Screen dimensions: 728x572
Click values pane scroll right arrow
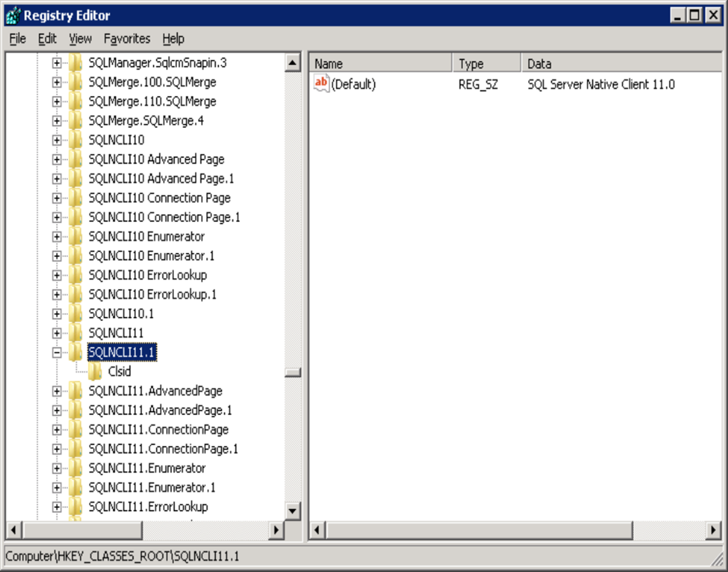[714, 530]
